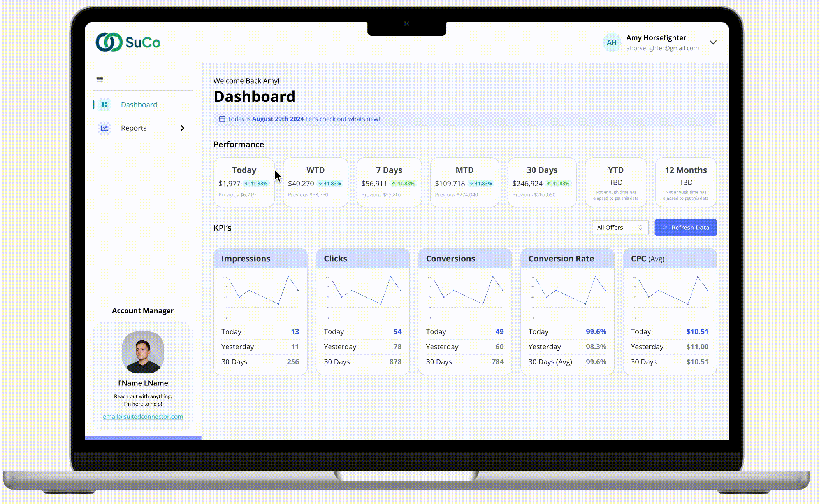
Task: Click the $246,924 30 Days value
Action: point(527,183)
